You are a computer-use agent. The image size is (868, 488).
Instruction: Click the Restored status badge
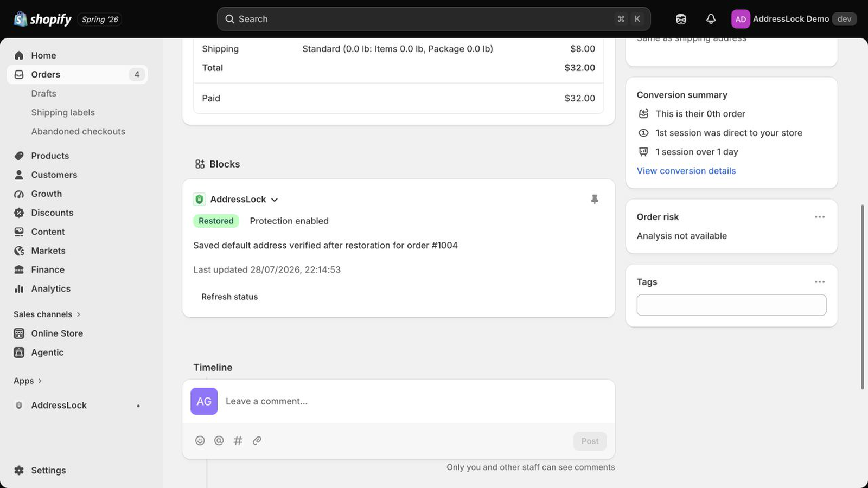pyautogui.click(x=216, y=221)
